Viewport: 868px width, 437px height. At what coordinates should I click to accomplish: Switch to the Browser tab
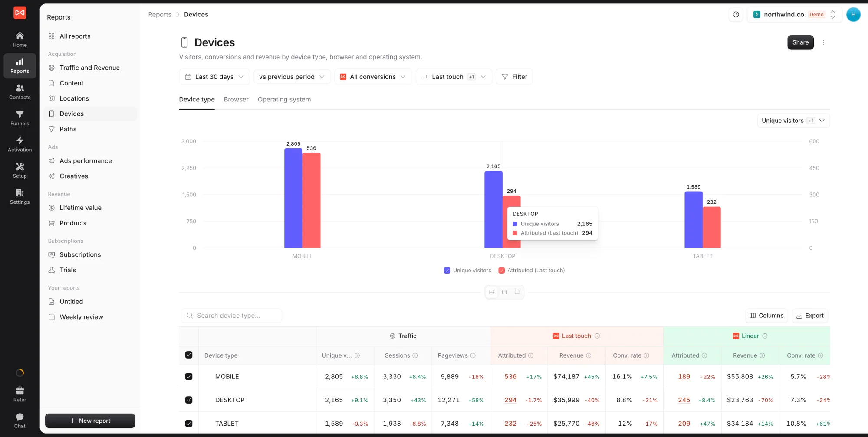click(236, 99)
